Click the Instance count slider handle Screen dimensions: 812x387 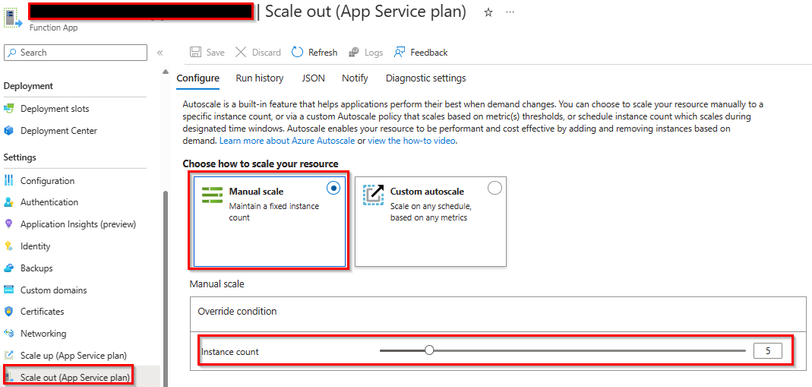tap(429, 351)
